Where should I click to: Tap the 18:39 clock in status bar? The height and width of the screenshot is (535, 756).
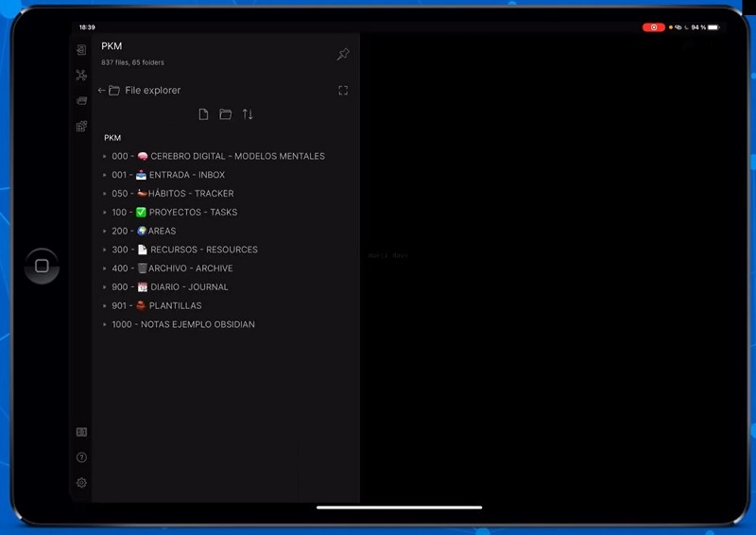[87, 27]
